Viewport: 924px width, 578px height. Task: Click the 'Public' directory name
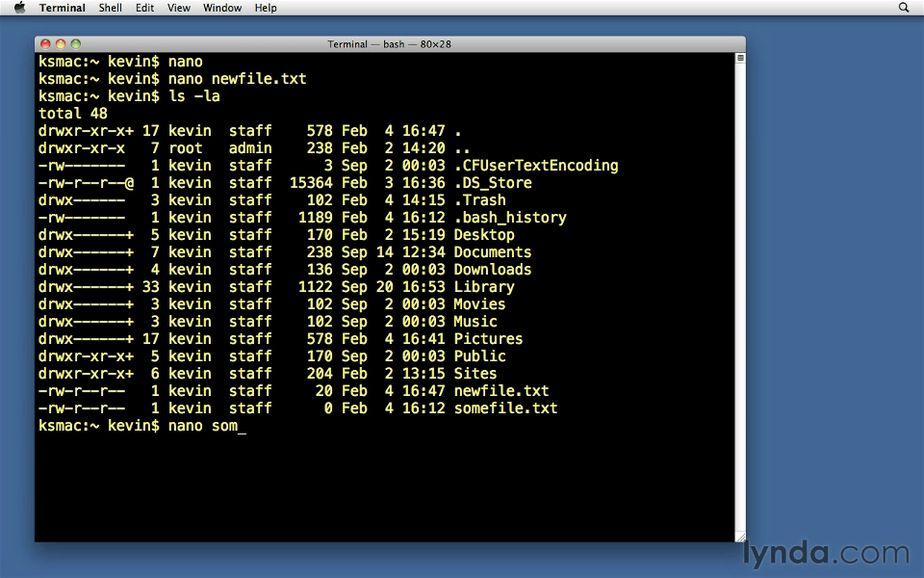479,356
